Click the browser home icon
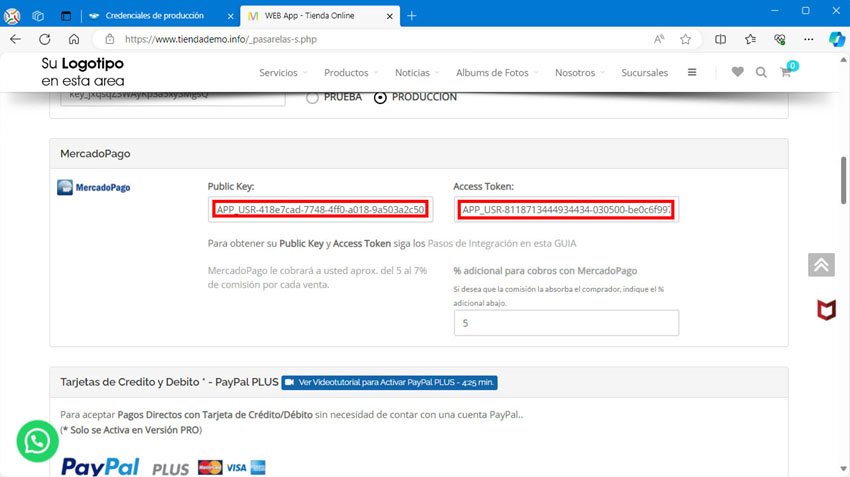Screen dimensions: 850x477 click(x=73, y=39)
